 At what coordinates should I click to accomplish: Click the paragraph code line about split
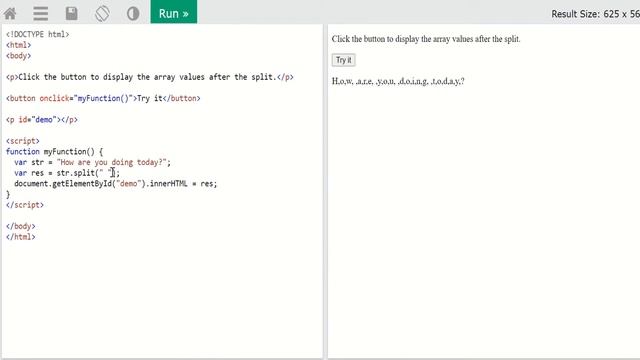pyautogui.click(x=149, y=77)
